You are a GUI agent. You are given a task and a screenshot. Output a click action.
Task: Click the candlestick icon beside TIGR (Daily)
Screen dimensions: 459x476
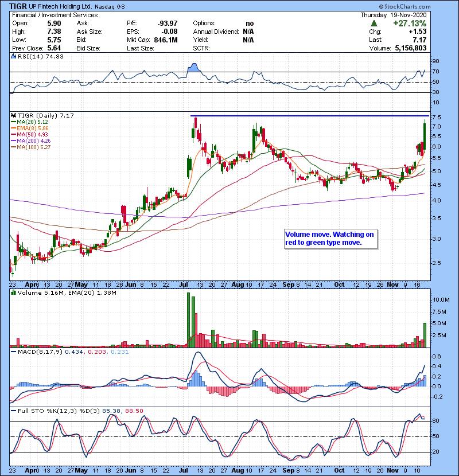(x=14, y=115)
